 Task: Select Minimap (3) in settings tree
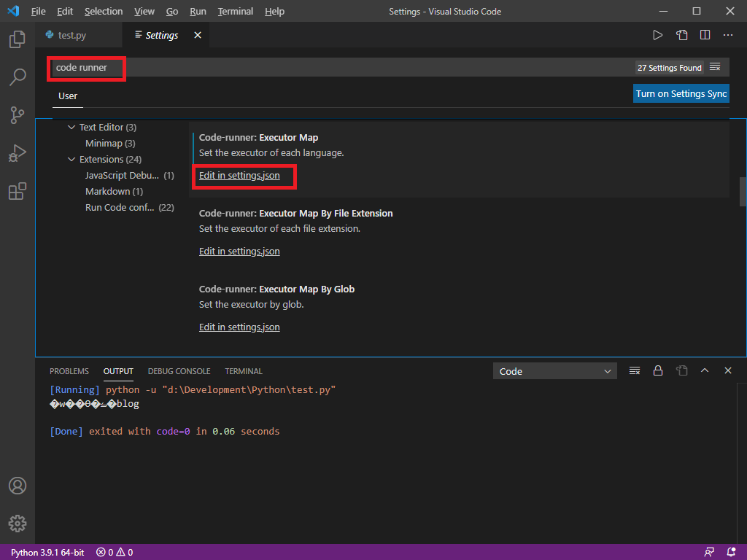110,144
